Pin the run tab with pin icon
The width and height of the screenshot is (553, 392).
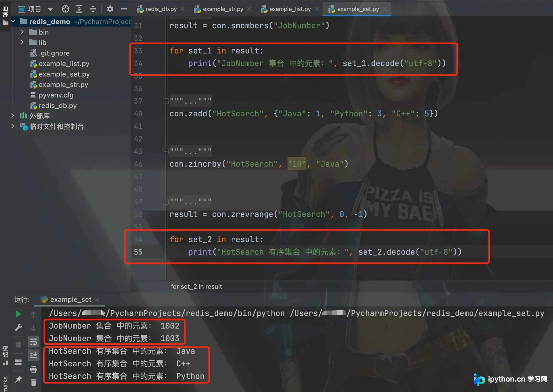coord(18,379)
